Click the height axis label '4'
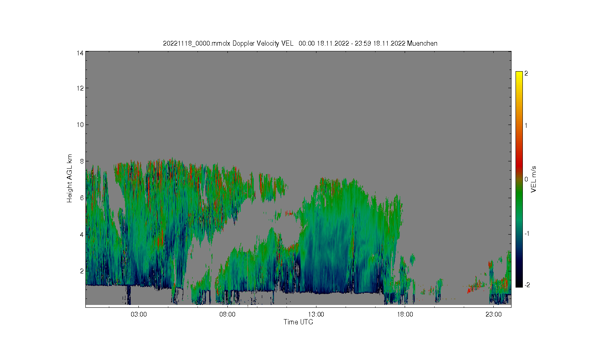The image size is (607, 364). tap(82, 234)
